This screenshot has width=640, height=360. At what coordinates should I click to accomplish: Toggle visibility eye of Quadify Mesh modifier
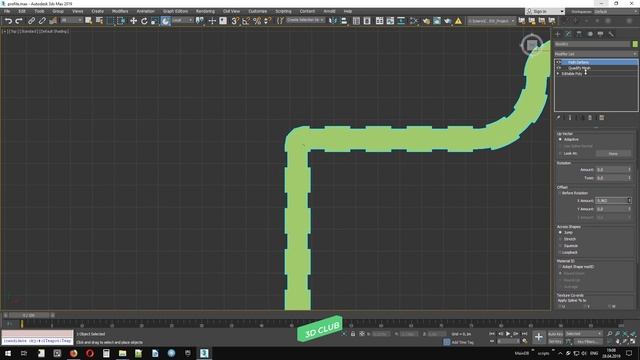tap(559, 68)
